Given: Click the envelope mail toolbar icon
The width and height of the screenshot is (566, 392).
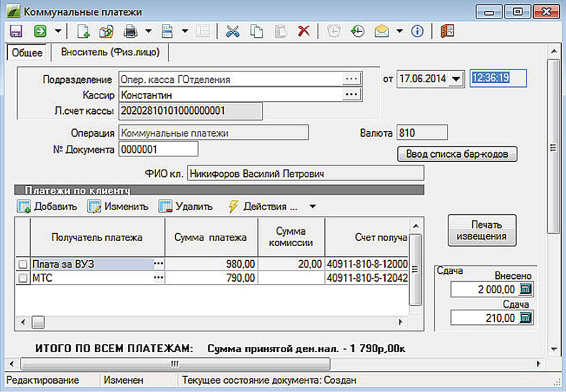Looking at the screenshot, I should [382, 31].
